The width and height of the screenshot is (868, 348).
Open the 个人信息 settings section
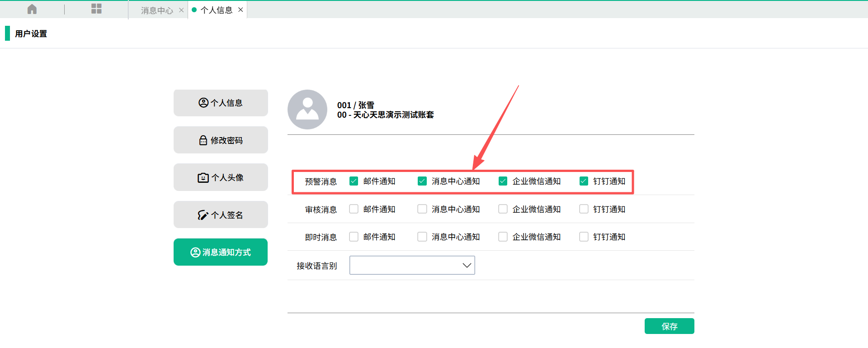(x=221, y=103)
